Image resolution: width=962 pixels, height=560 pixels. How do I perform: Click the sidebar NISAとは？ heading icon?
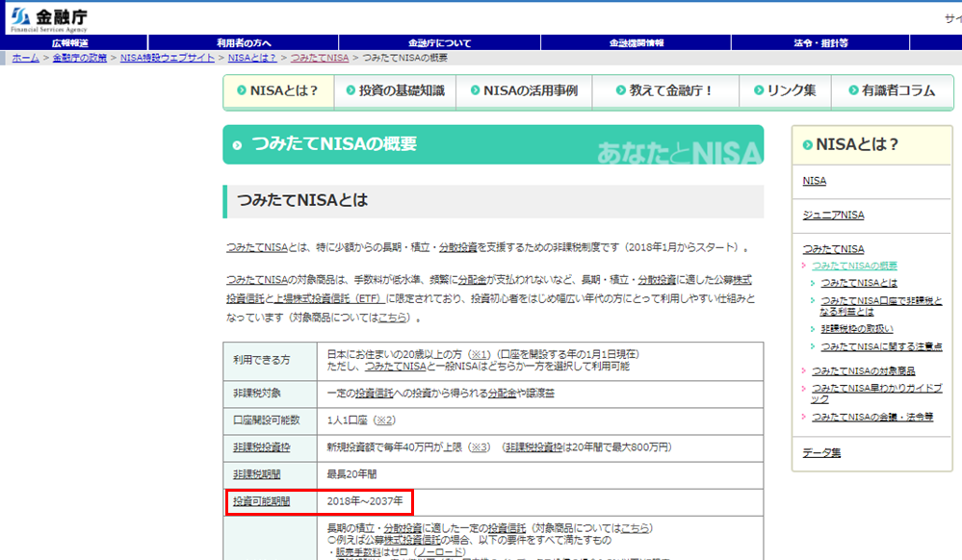[x=807, y=144]
